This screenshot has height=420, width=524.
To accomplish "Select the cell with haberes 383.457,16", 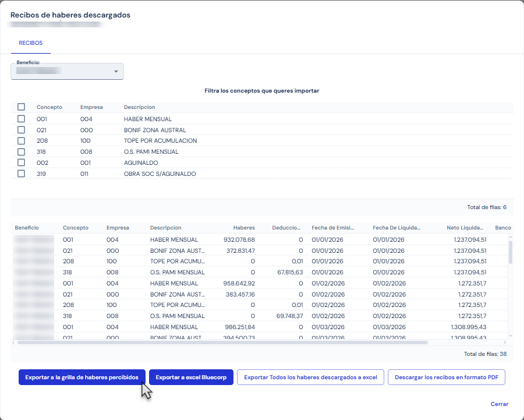I will click(240, 295).
